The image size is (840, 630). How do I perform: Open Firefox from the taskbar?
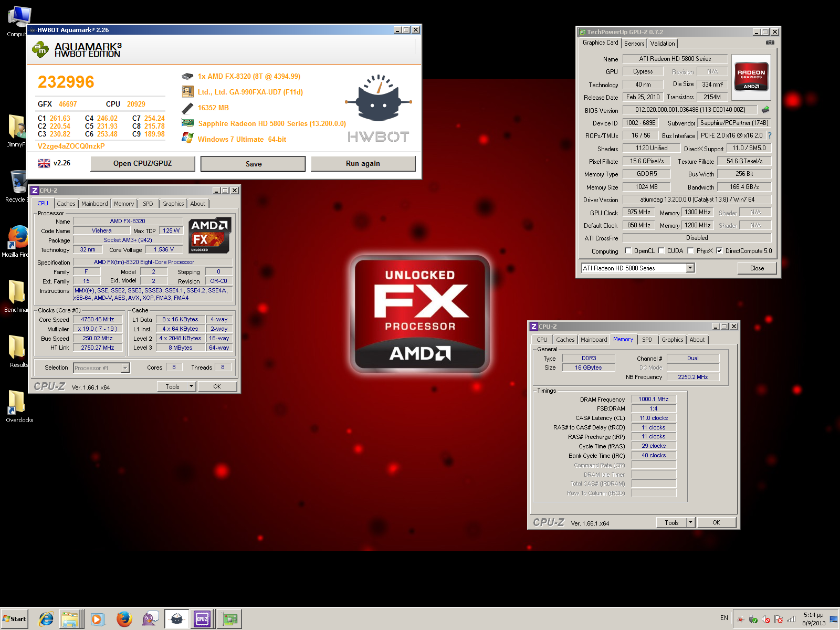pyautogui.click(x=124, y=619)
